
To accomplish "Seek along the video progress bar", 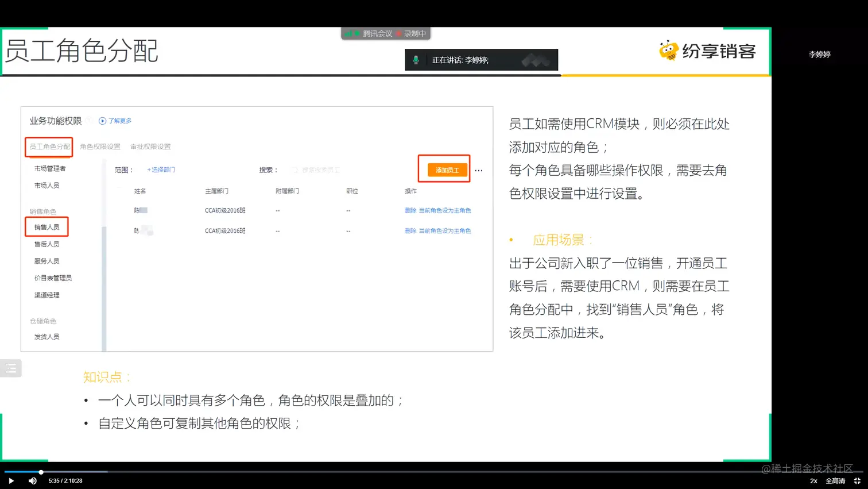I will pyautogui.click(x=434, y=472).
